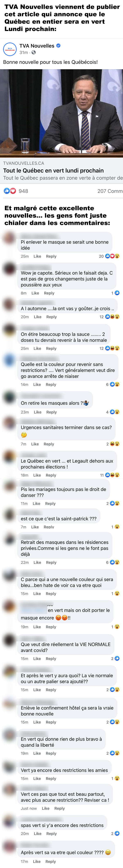Reply to the 'Urgences sanitaires terminer' comment

(x=49, y=444)
